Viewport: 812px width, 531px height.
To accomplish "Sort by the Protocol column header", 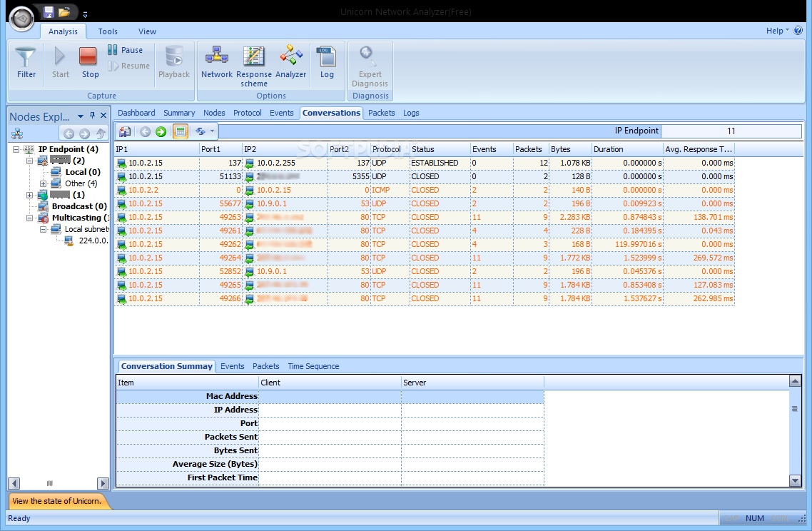I will 390,149.
